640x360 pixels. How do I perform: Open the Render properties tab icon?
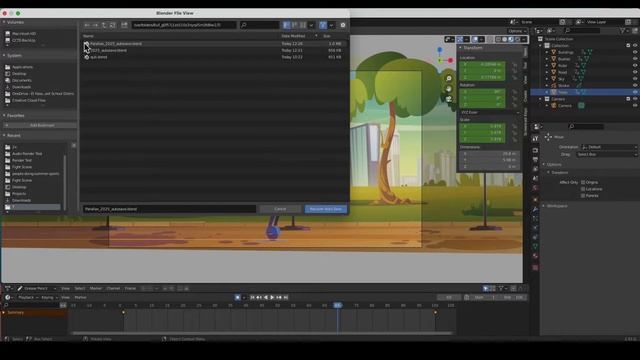[x=535, y=150]
